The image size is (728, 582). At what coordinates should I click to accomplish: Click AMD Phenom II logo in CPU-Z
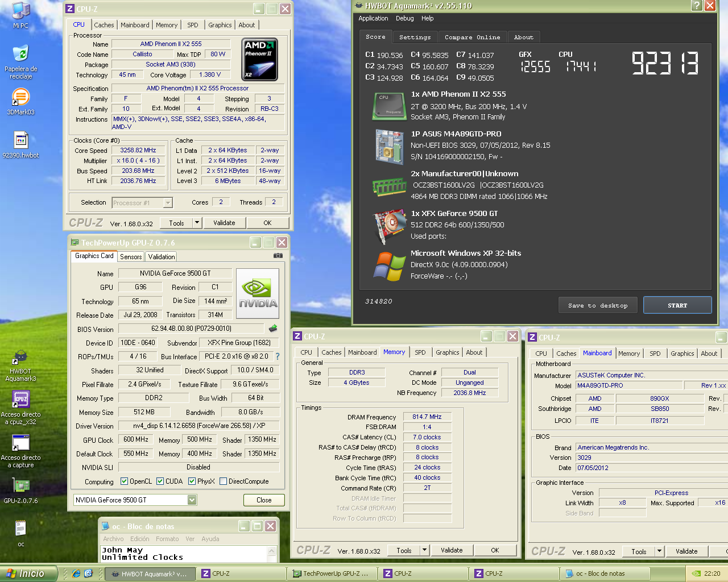(260, 59)
